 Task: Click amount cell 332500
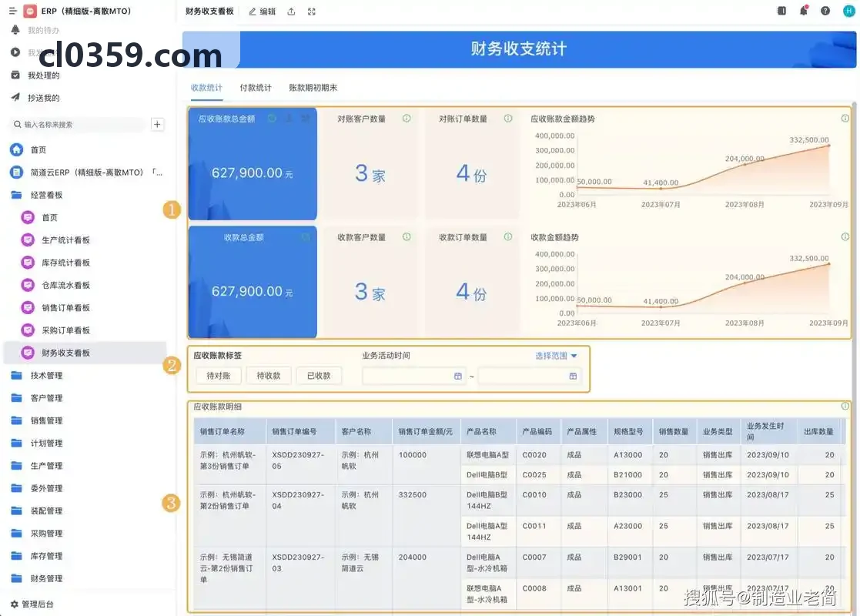[x=413, y=495]
